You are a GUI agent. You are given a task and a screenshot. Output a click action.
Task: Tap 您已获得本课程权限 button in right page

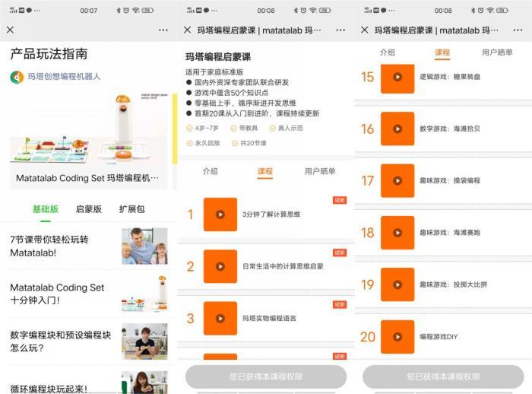coord(443,377)
